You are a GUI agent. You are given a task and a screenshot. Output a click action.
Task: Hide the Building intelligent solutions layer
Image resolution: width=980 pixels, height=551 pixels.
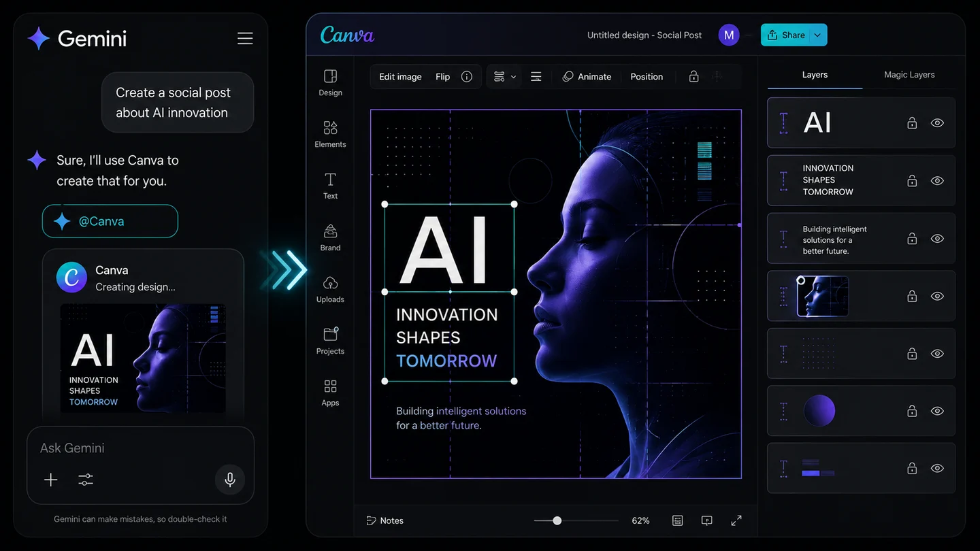click(x=937, y=239)
